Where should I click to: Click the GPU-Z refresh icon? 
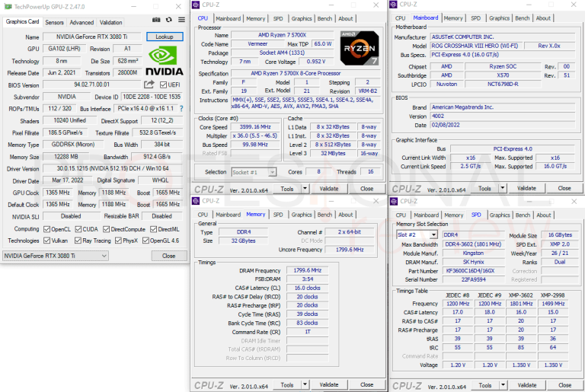point(169,20)
